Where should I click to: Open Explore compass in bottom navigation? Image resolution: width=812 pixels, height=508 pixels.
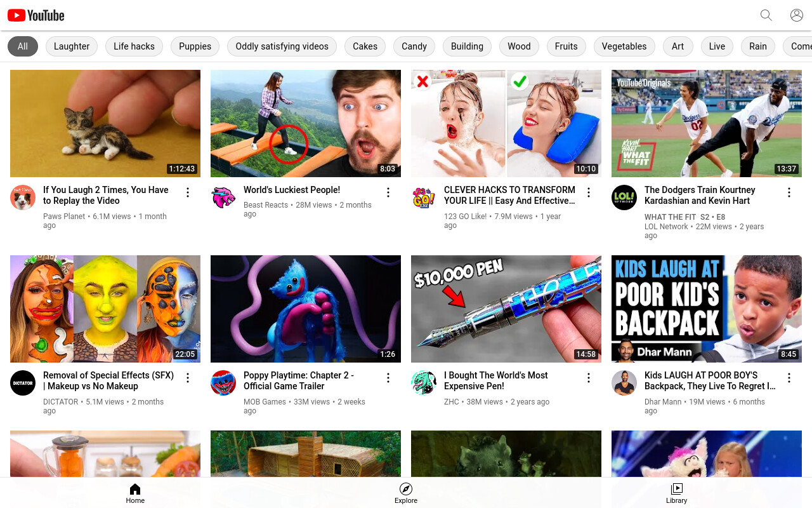point(406,493)
